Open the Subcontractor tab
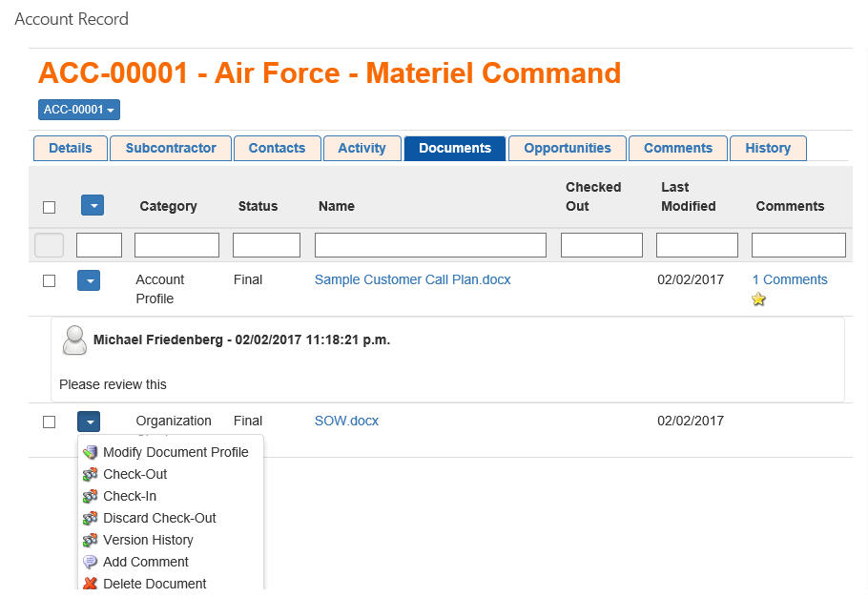The height and width of the screenshot is (597, 868). tap(171, 148)
